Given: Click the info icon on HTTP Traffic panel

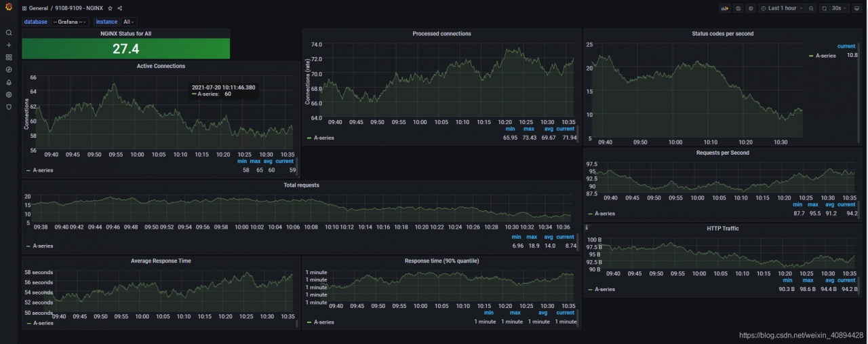Looking at the screenshot, I should click(587, 228).
